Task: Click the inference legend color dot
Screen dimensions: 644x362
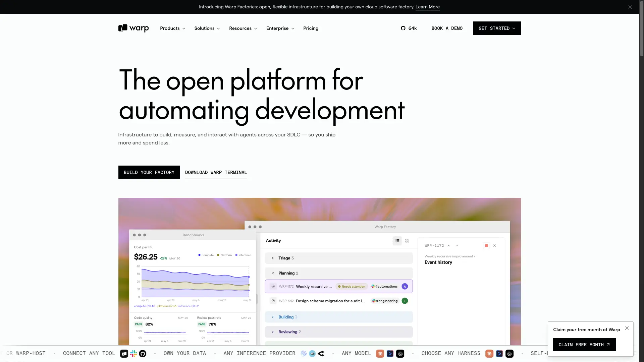Action: 236,255
